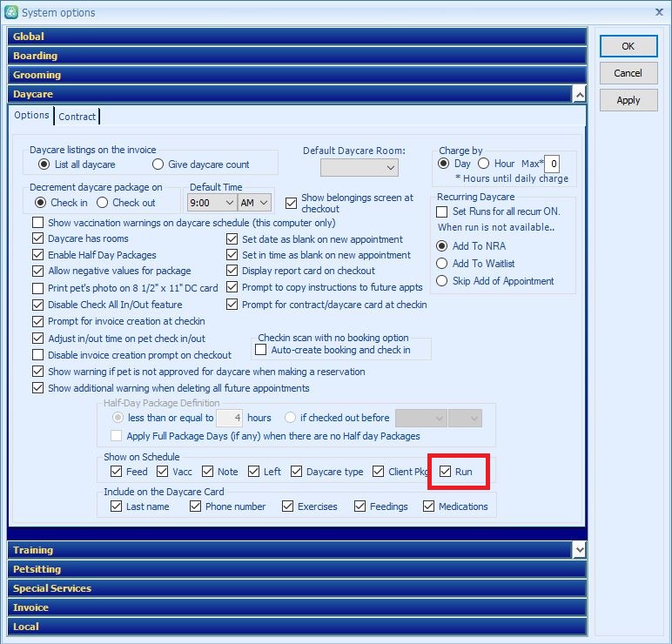Image resolution: width=672 pixels, height=644 pixels.
Task: Select Decrement package on Check in
Action: (x=40, y=203)
